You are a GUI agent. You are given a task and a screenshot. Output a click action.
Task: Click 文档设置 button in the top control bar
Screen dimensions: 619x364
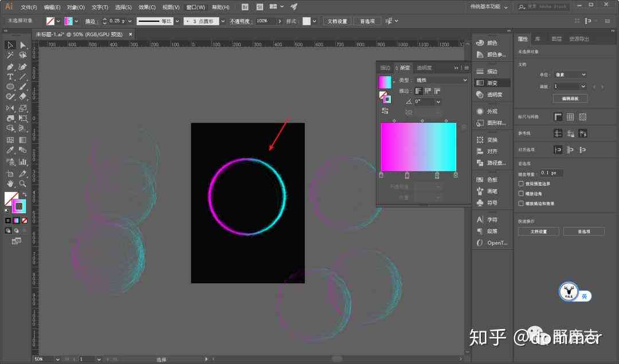point(337,21)
